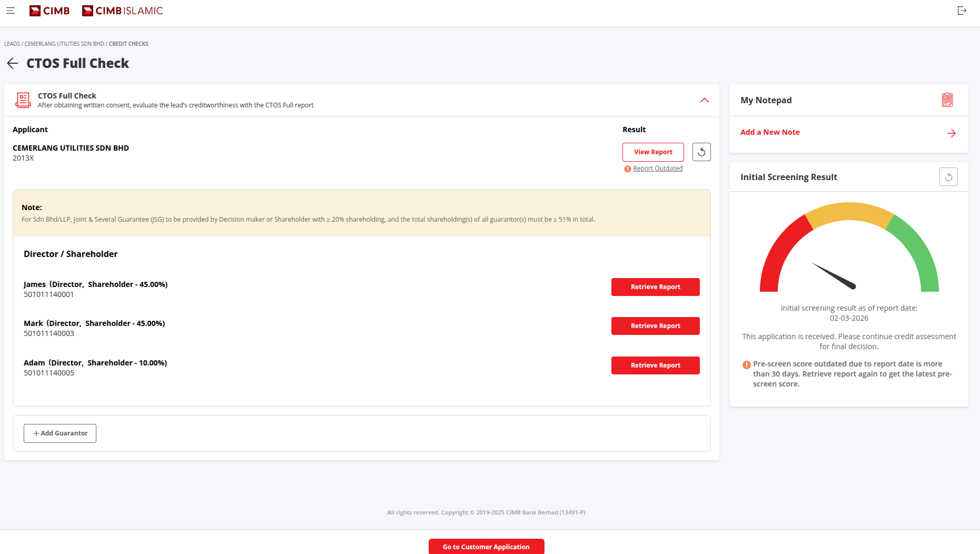The image size is (980, 554).
Task: Click the report date 02-03-2026
Action: (849, 318)
